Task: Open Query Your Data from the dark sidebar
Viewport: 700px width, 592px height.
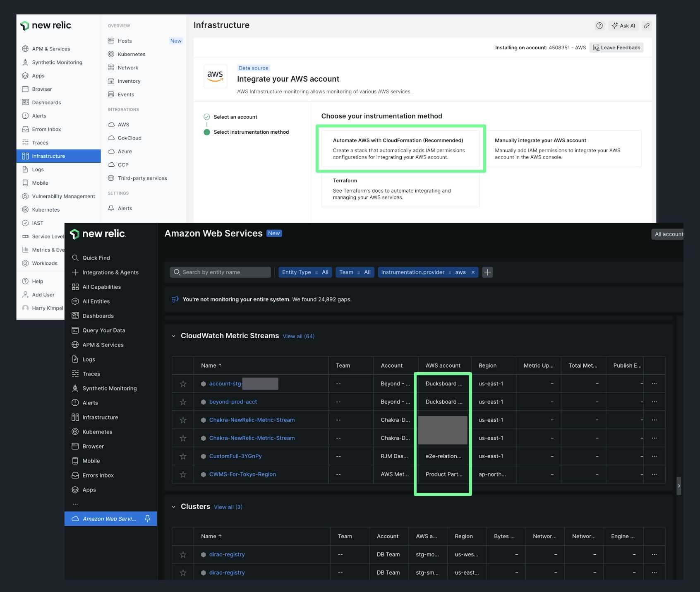Action: tap(103, 330)
